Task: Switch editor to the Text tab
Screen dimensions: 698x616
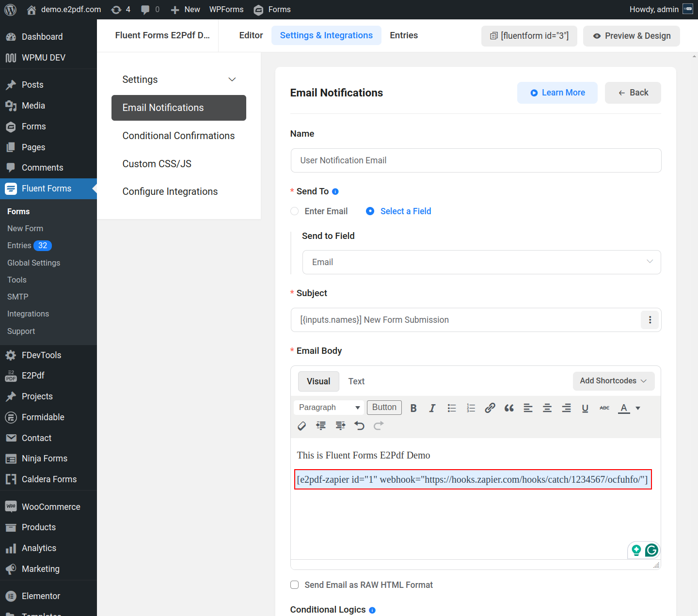Action: click(x=356, y=381)
